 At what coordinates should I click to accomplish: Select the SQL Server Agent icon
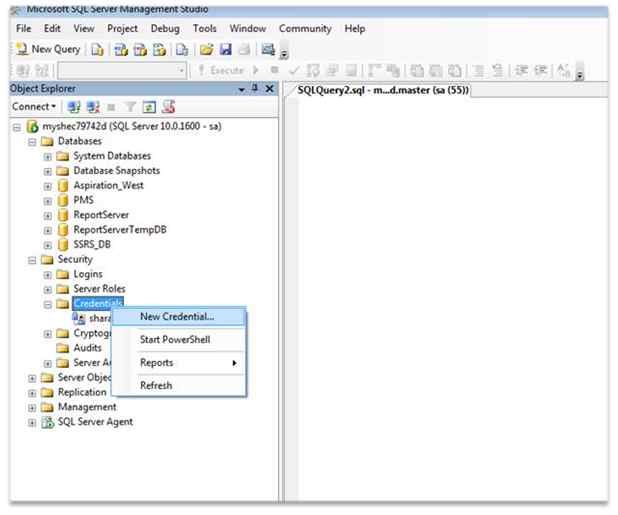(48, 422)
